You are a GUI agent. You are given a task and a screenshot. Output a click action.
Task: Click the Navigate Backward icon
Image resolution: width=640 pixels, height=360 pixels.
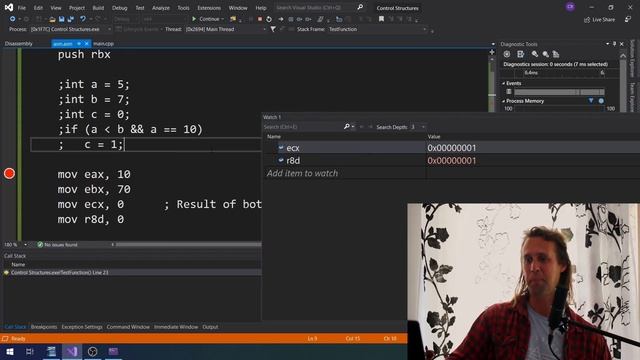click(x=12, y=19)
